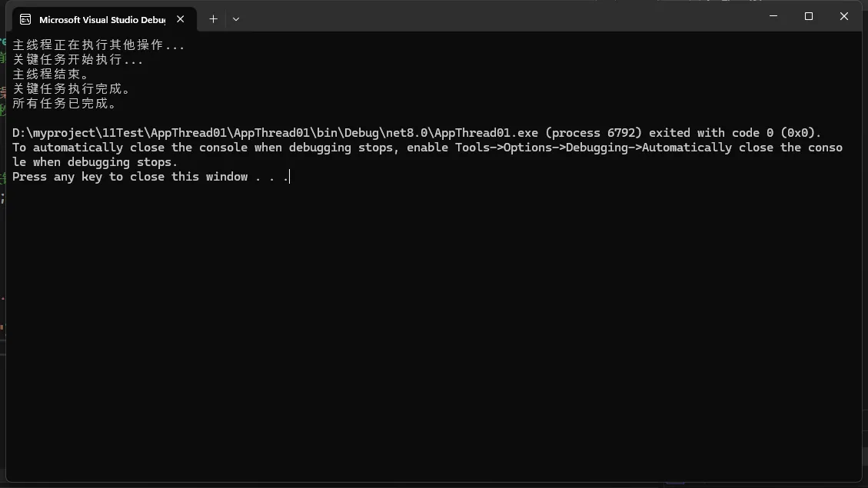Click the output line "关键任务执行完成。"
The width and height of the screenshot is (868, 488).
[72, 89]
